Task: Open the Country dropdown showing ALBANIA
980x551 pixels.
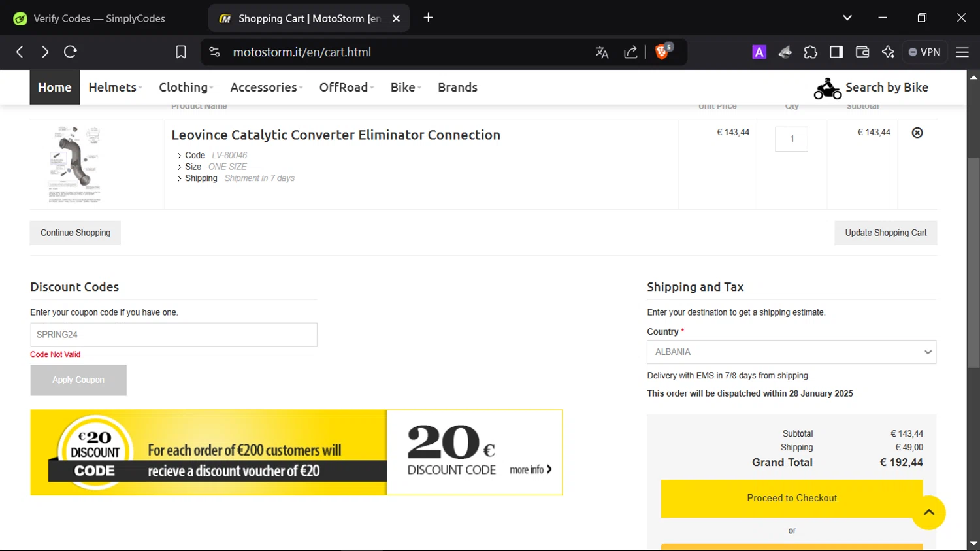Action: click(791, 352)
